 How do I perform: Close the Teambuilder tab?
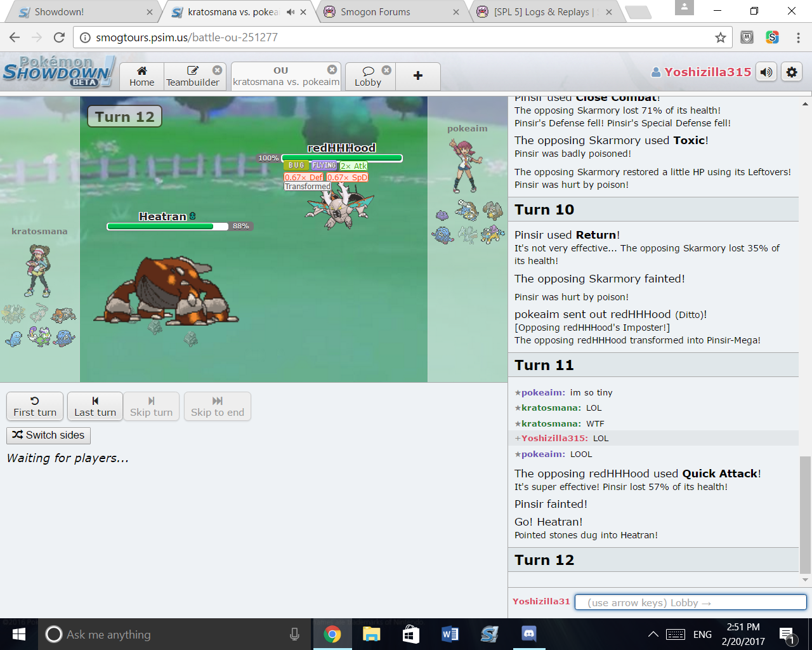(217, 70)
